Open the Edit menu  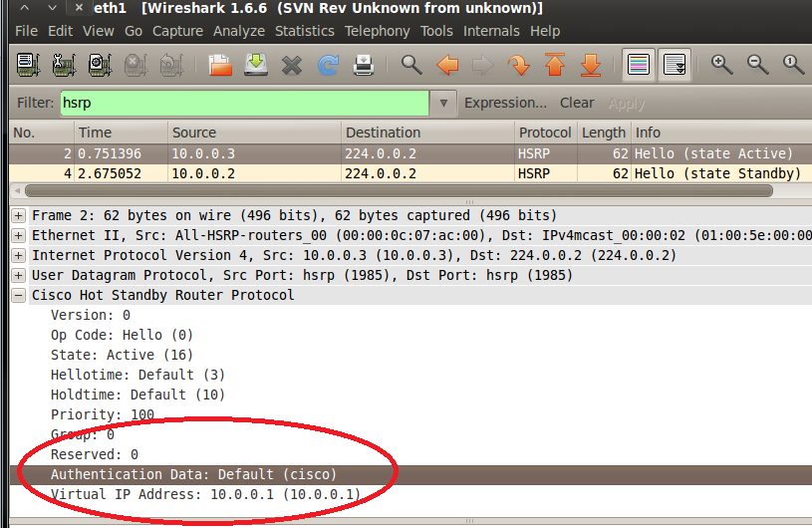(x=60, y=31)
